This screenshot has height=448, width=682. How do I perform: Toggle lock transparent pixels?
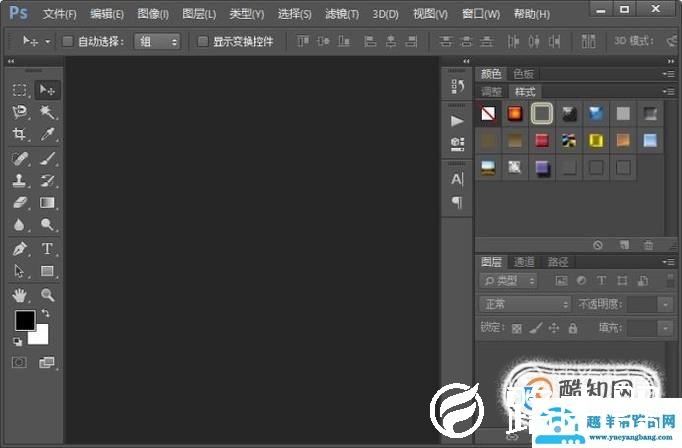[x=517, y=328]
